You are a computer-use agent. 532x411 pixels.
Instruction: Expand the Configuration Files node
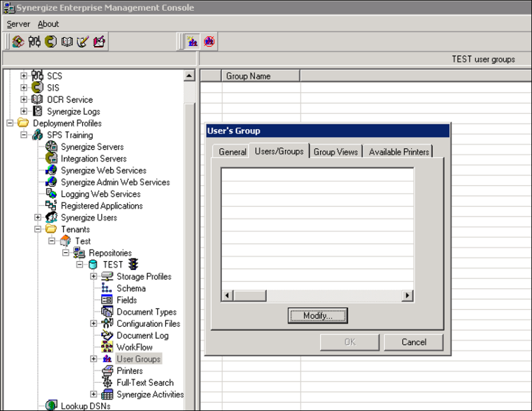coord(93,324)
